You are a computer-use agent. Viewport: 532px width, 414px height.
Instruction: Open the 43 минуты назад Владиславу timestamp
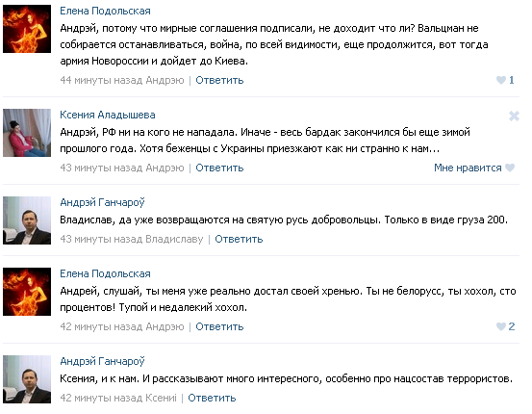pyautogui.click(x=132, y=239)
